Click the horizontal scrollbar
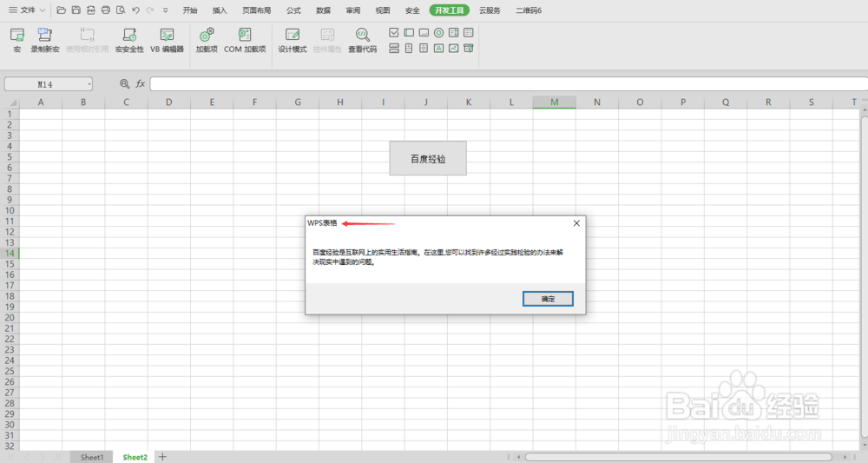 tap(678, 457)
